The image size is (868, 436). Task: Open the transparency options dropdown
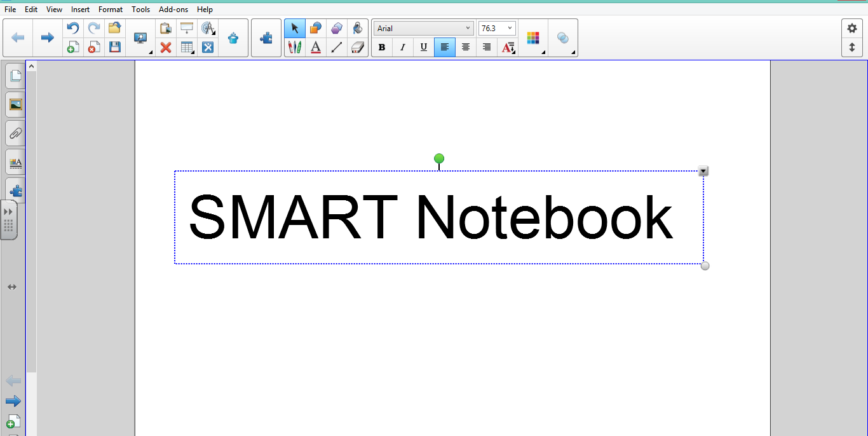[563, 37]
